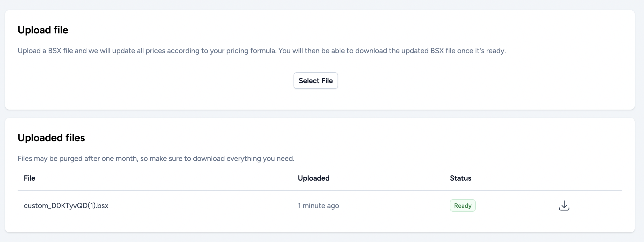Click the '1 minute ago' upload timestamp
This screenshot has width=644, height=242.
[318, 205]
